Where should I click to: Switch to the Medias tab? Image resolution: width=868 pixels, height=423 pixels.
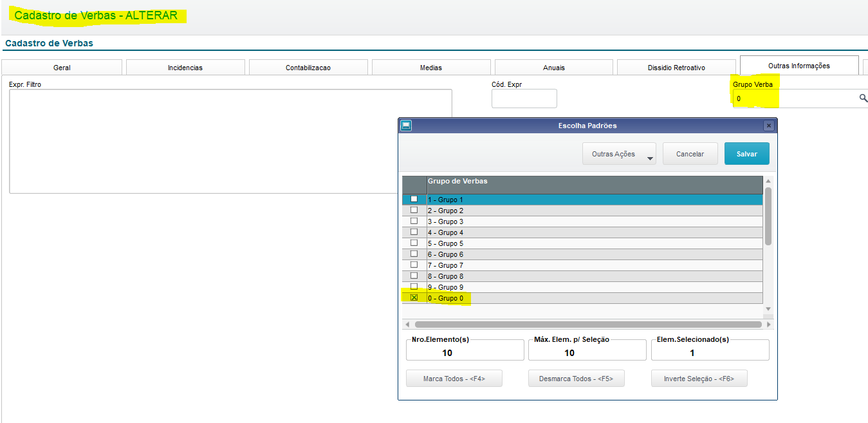pyautogui.click(x=431, y=68)
